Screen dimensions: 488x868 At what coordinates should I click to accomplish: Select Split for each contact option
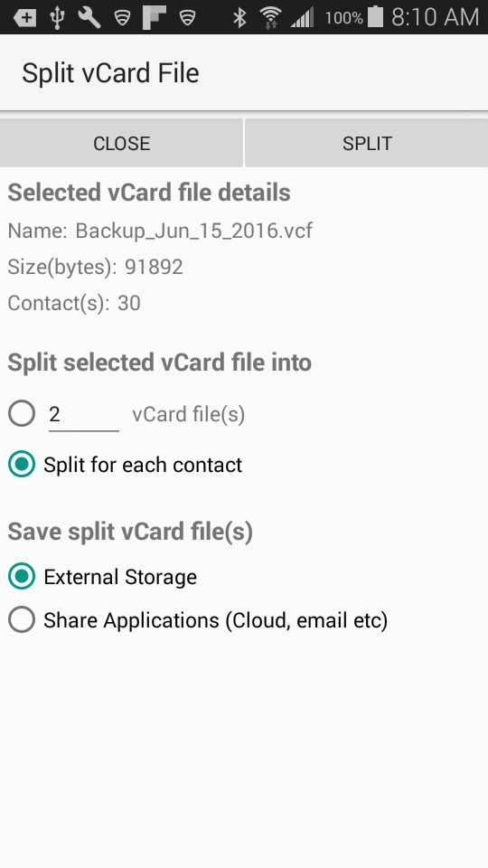point(125,465)
